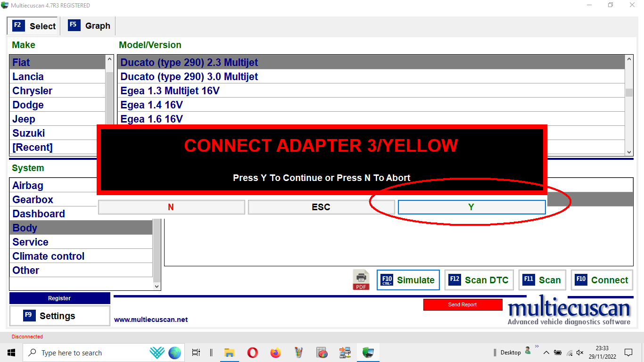644x362 pixels.
Task: Select Ducato (type 290) 2.3 Multijet
Action: pyautogui.click(x=372, y=62)
